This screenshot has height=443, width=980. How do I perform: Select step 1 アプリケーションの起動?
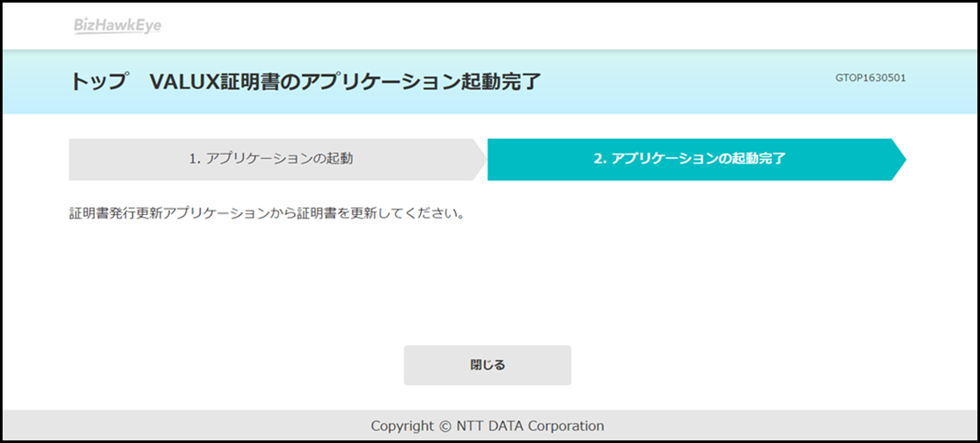(278, 160)
